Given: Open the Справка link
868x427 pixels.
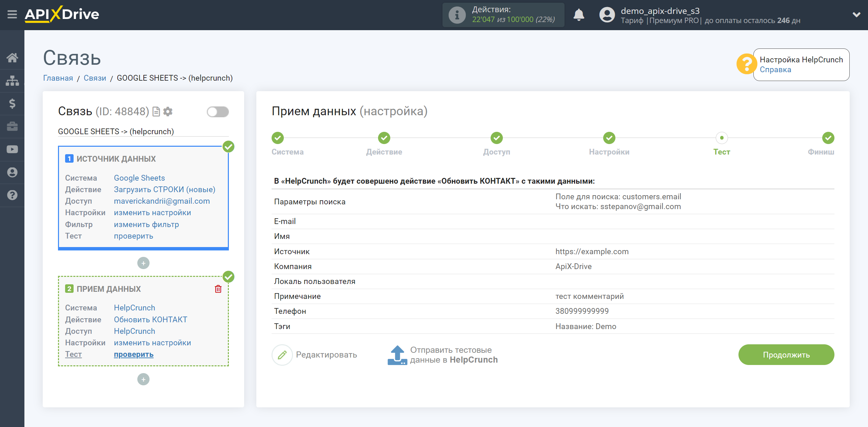Looking at the screenshot, I should (x=775, y=70).
